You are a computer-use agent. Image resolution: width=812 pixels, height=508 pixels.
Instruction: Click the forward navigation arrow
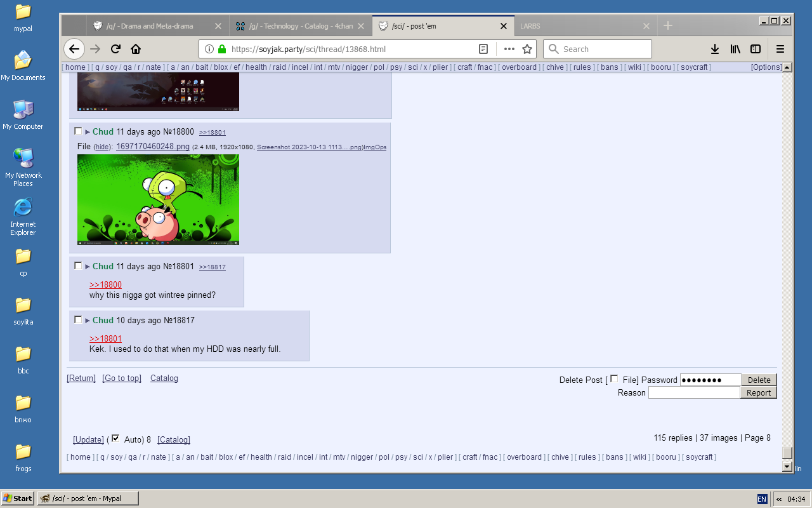[x=95, y=49]
